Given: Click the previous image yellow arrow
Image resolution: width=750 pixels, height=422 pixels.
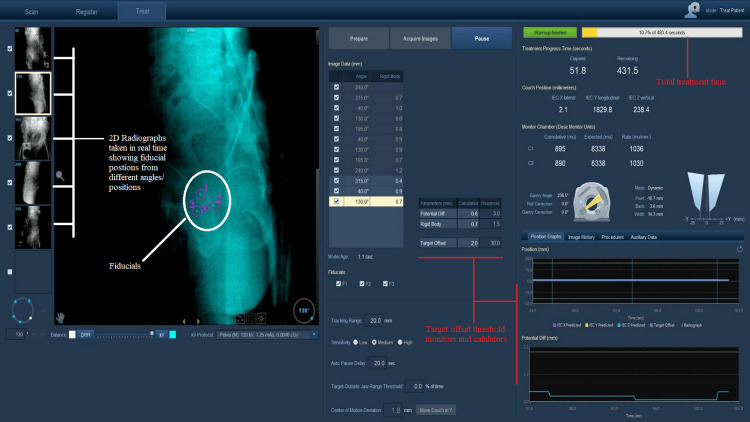Looking at the screenshot, I should pyautogui.click(x=184, y=321).
